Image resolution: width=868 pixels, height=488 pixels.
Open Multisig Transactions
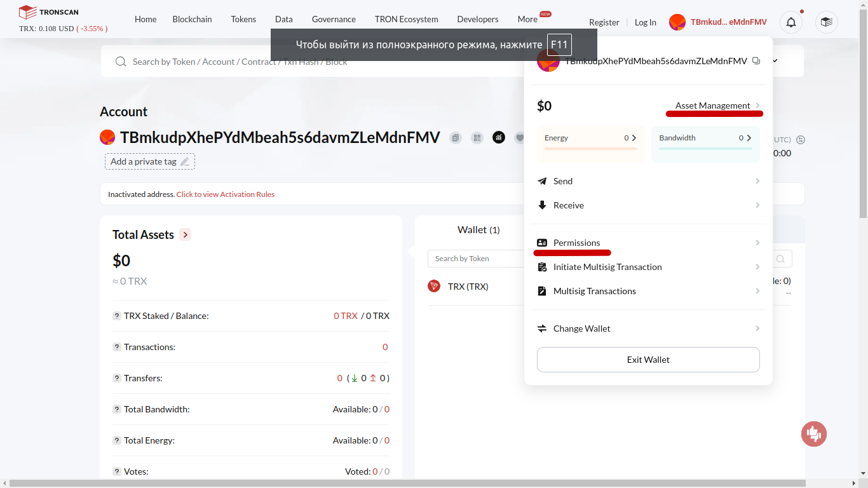(648, 291)
